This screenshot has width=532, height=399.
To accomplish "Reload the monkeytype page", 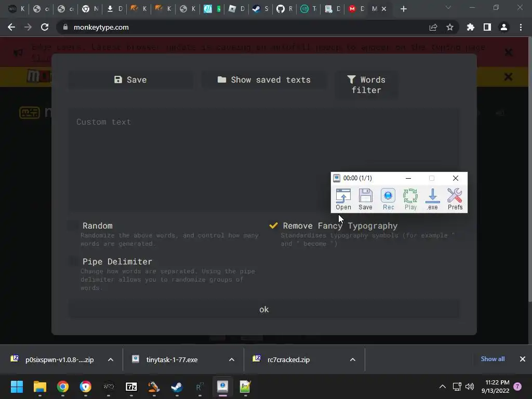I will coord(45,27).
